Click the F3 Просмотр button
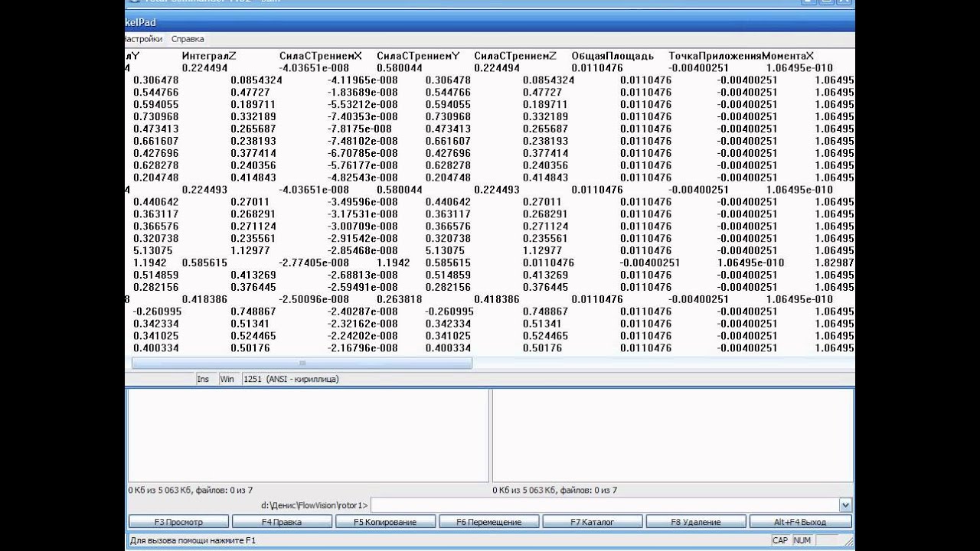Image resolution: width=980 pixels, height=551 pixels. click(x=178, y=522)
